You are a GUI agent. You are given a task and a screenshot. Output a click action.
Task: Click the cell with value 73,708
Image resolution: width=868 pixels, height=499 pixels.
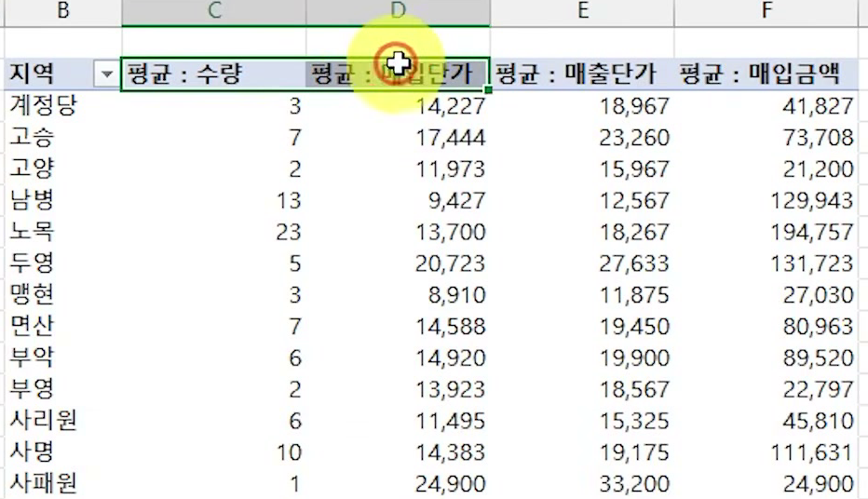[x=766, y=137]
